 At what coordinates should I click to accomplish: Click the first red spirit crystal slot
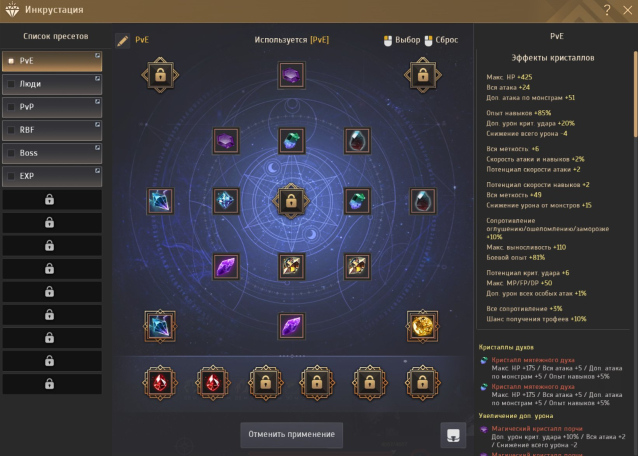pos(160,383)
